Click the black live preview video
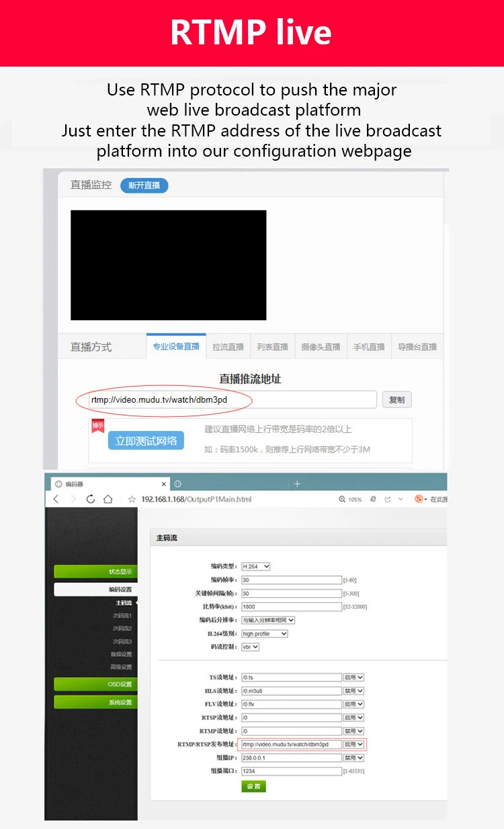The image size is (504, 829). [x=168, y=265]
